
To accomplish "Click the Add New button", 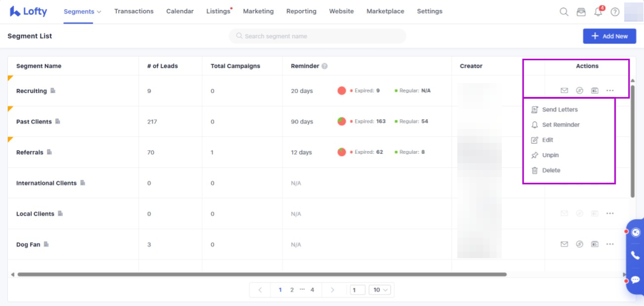I will click(x=609, y=36).
